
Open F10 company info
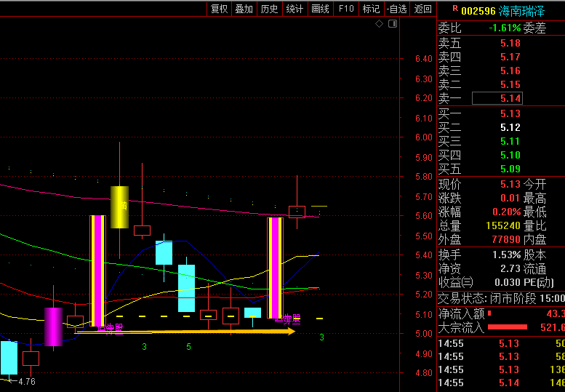click(346, 9)
